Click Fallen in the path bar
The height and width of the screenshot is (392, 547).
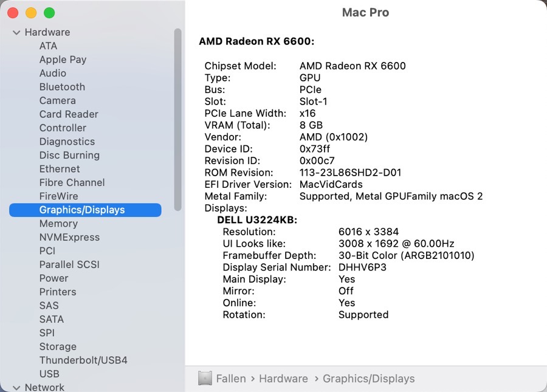231,379
